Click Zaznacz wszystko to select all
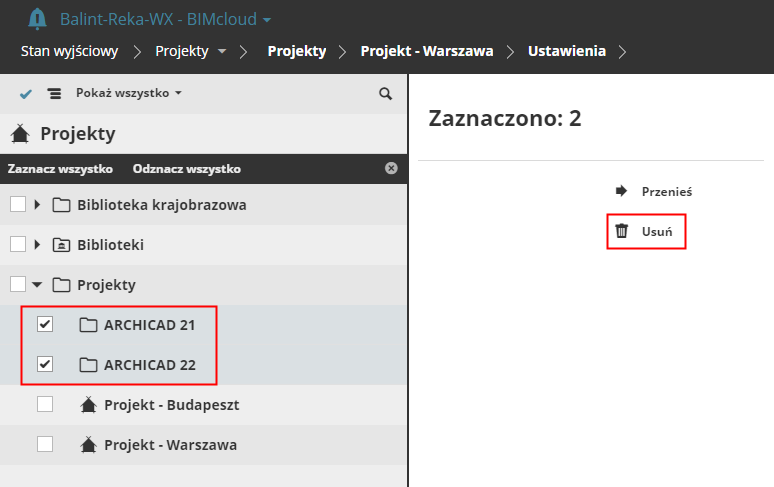The image size is (774, 487). click(x=60, y=169)
